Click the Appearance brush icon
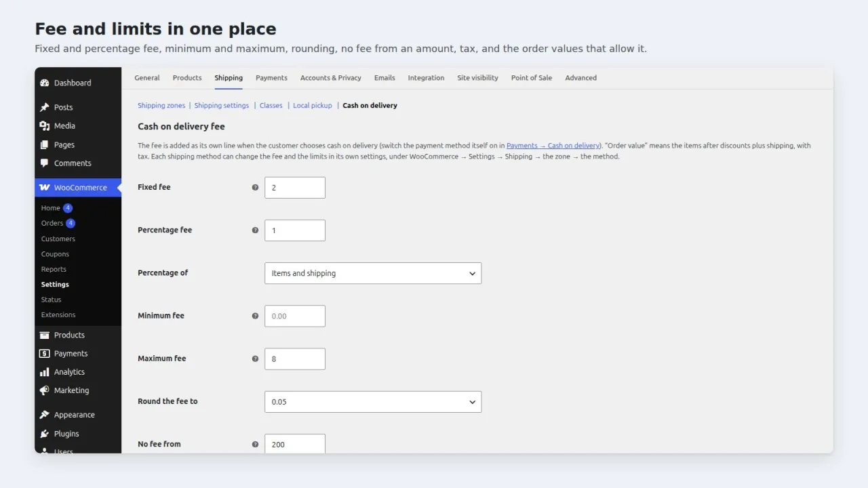Screen dimensions: 868x488 tap(45, 415)
